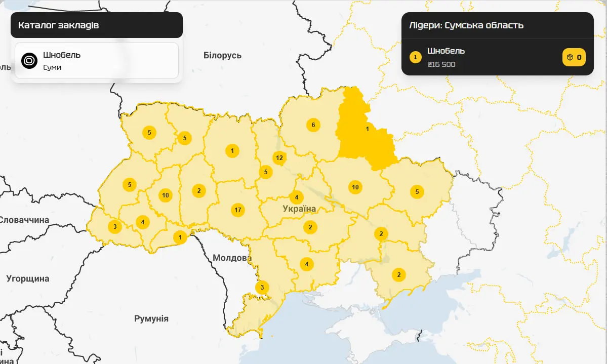The width and height of the screenshot is (607, 364).
Task: Click marker "1" on the highlighted Sumy region
Action: pos(368,129)
